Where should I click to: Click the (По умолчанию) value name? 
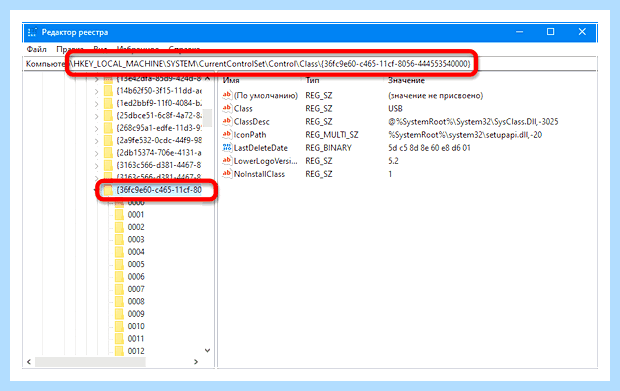pos(266,96)
